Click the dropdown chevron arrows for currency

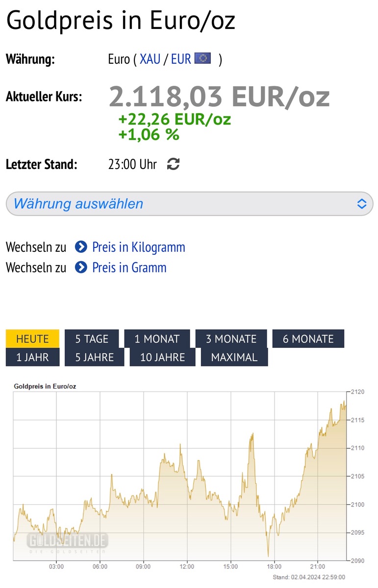[362, 204]
